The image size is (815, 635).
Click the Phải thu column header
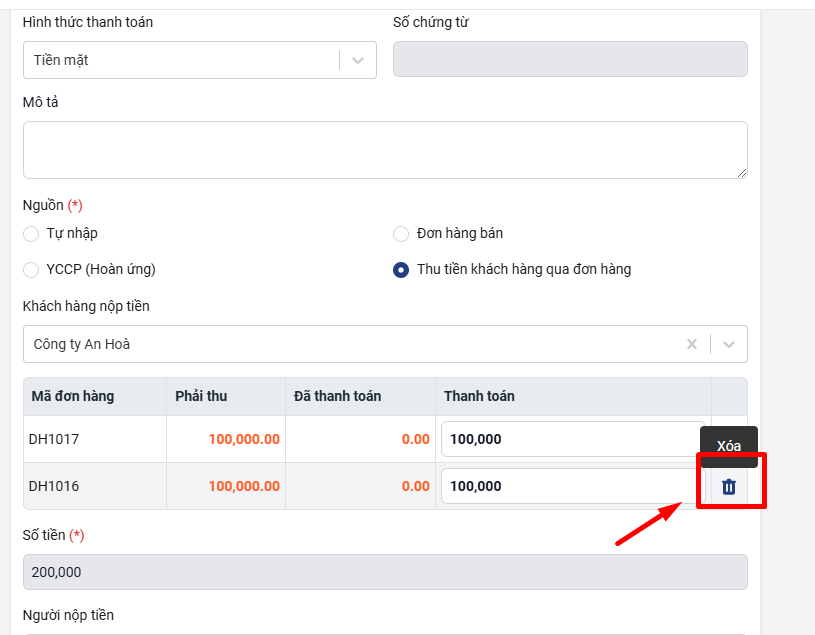(x=201, y=396)
